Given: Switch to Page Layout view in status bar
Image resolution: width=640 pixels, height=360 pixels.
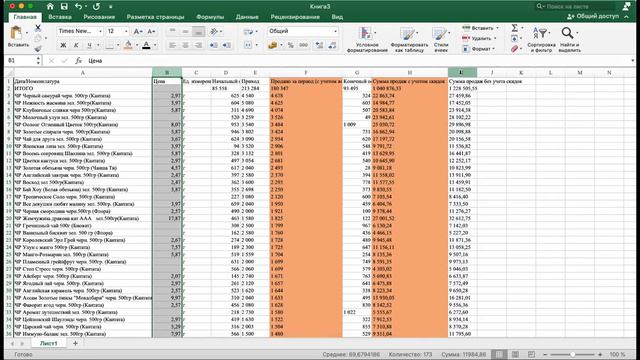Looking at the screenshot, I should pos(515,354).
